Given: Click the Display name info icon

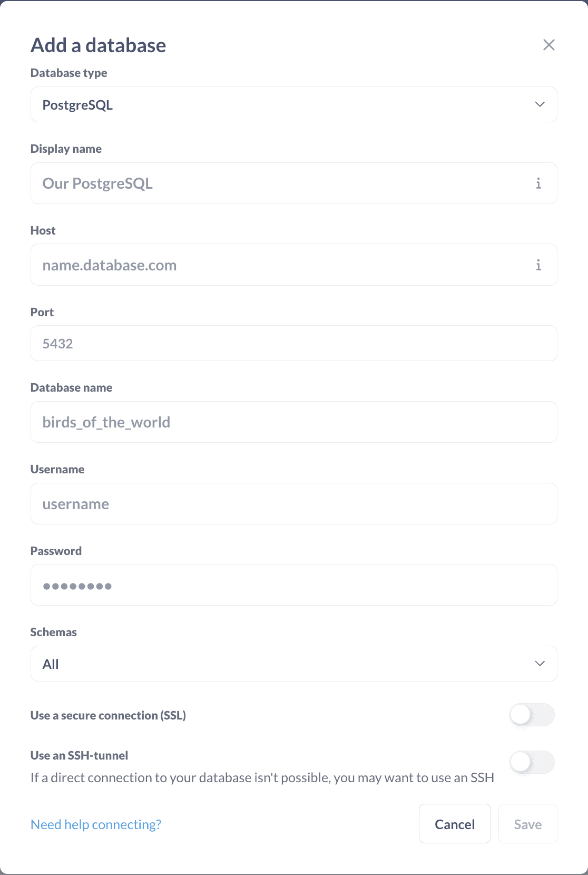Looking at the screenshot, I should [x=538, y=183].
